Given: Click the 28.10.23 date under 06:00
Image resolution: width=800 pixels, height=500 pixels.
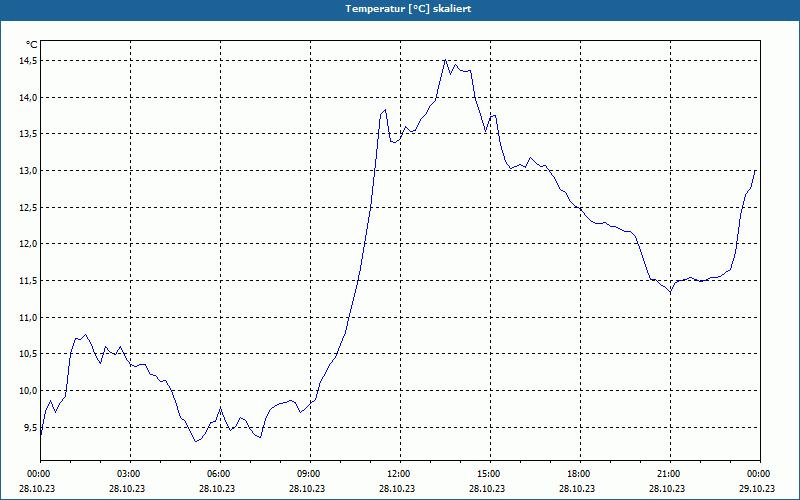Looking at the screenshot, I should pyautogui.click(x=217, y=488).
